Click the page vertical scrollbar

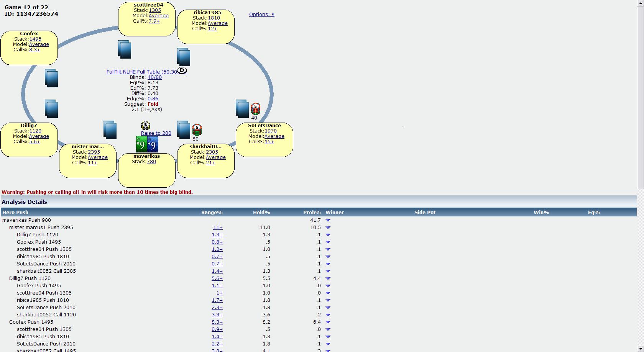tap(641, 96)
